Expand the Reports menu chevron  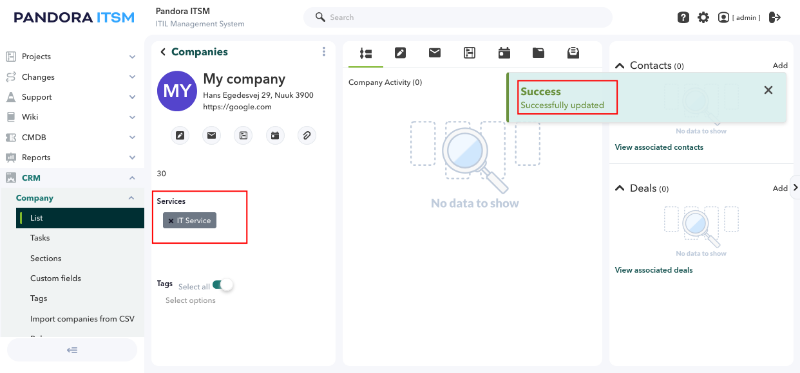[x=132, y=157]
